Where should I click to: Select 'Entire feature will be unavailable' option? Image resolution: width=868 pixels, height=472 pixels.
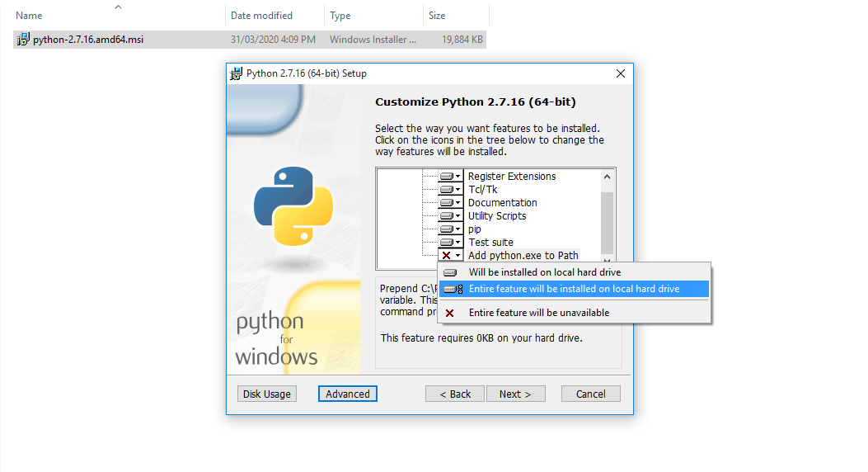pyautogui.click(x=538, y=313)
